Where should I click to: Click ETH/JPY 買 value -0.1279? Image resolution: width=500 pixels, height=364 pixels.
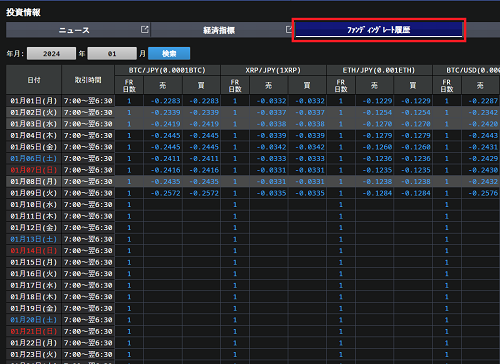(416, 136)
